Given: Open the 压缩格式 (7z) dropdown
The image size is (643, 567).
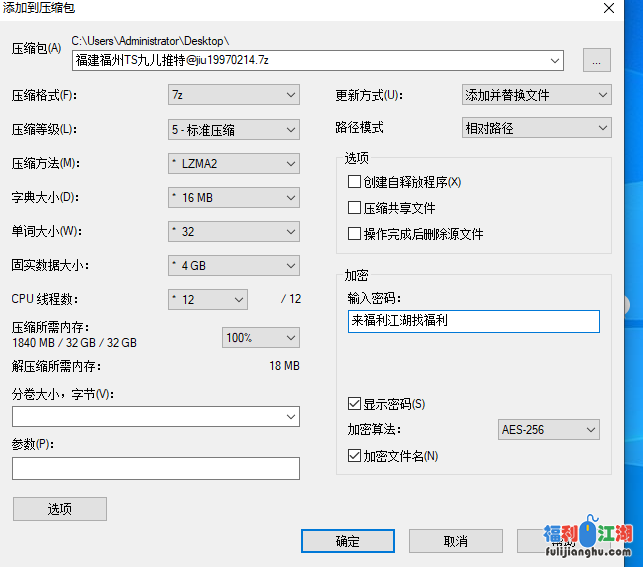Looking at the screenshot, I should tap(234, 95).
